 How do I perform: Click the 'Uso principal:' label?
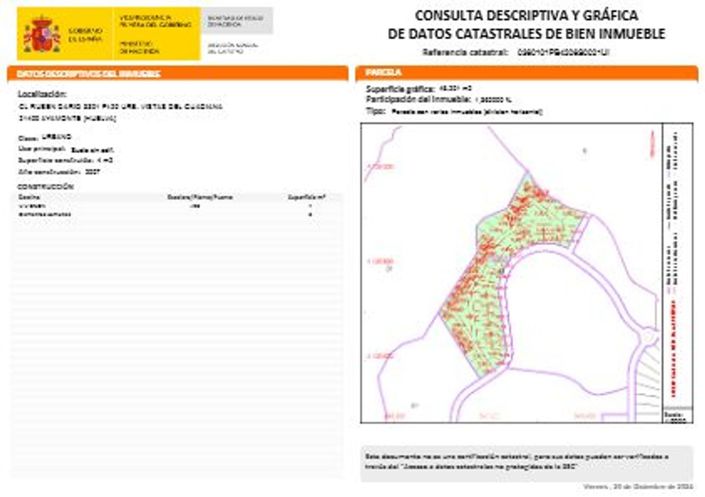tap(42, 149)
